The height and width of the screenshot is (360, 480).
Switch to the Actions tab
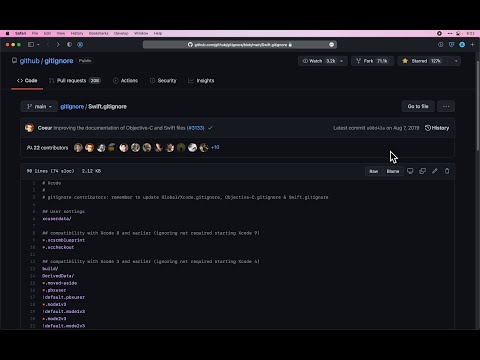point(125,81)
